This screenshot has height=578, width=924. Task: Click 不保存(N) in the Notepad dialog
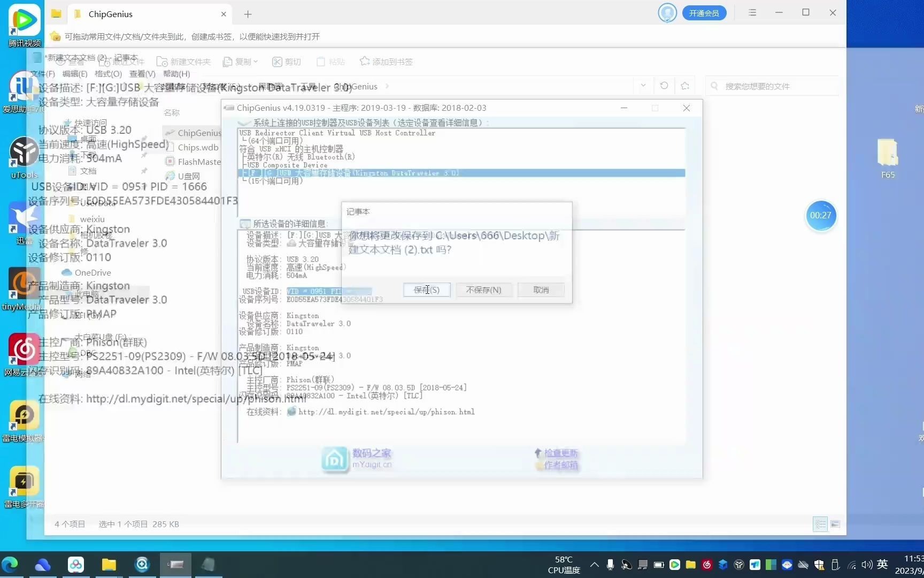483,290
